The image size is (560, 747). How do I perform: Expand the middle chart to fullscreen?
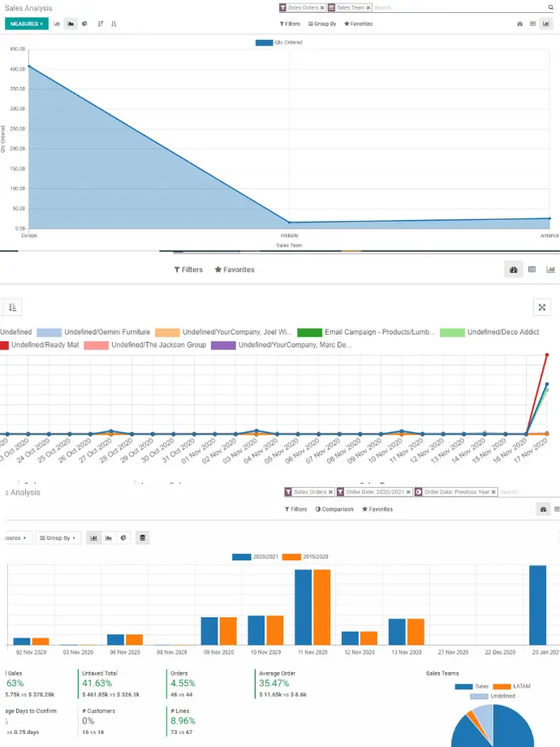tap(542, 307)
